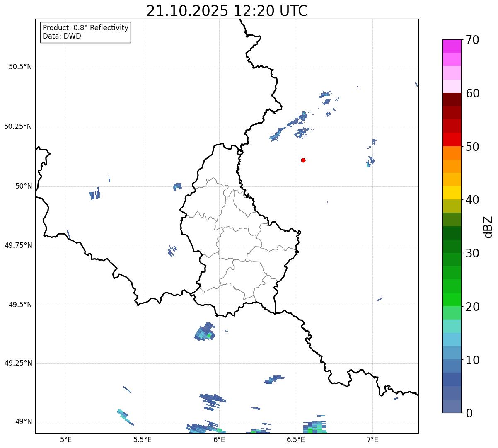Click the 49.25°N latitude label
This screenshot has width=498, height=448.
click(x=18, y=363)
